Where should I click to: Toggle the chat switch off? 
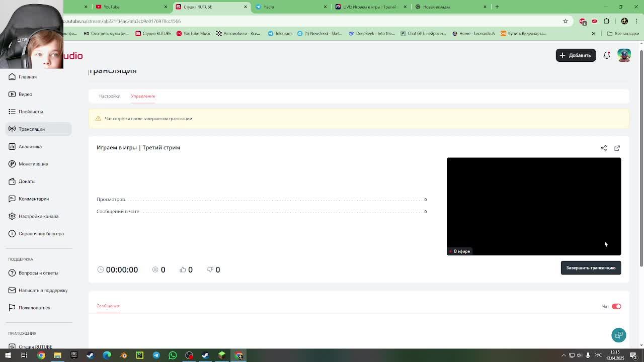616,306
